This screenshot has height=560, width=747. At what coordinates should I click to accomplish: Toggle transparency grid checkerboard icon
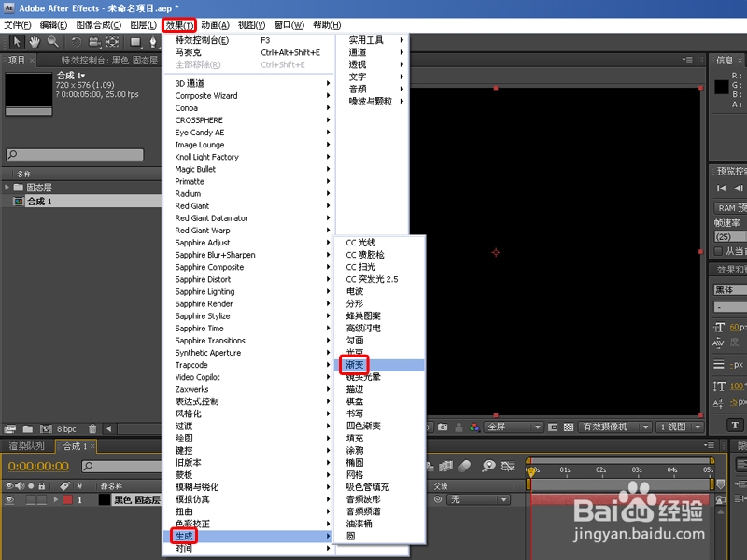[569, 427]
